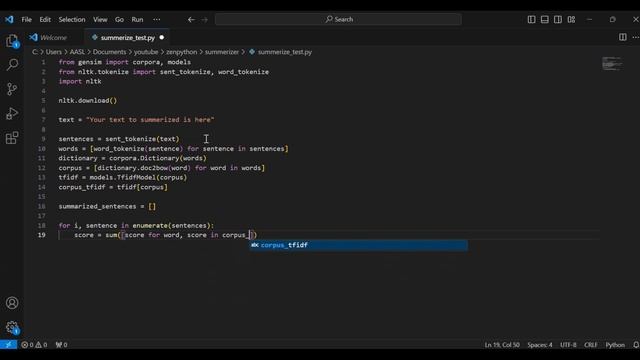Click the import nltk line

(80, 81)
